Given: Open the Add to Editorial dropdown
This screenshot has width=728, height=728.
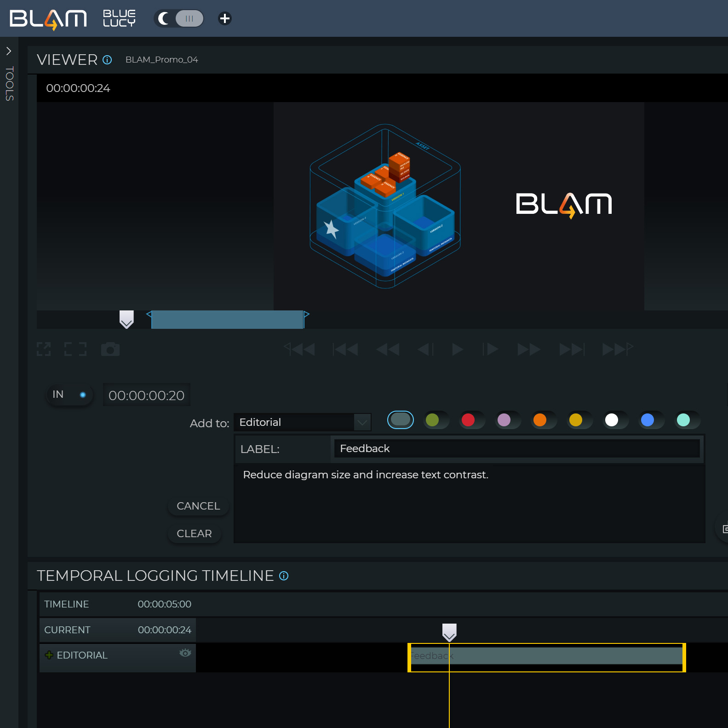Looking at the screenshot, I should pyautogui.click(x=303, y=422).
